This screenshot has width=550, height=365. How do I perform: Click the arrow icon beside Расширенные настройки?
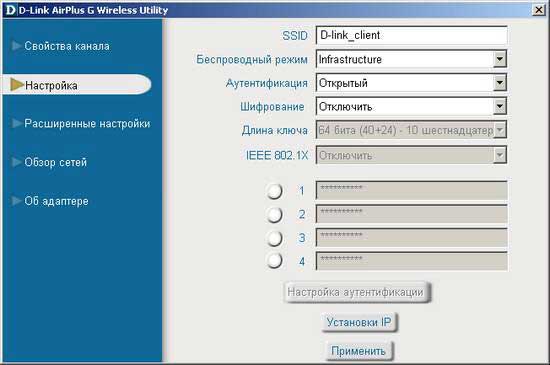coord(16,123)
